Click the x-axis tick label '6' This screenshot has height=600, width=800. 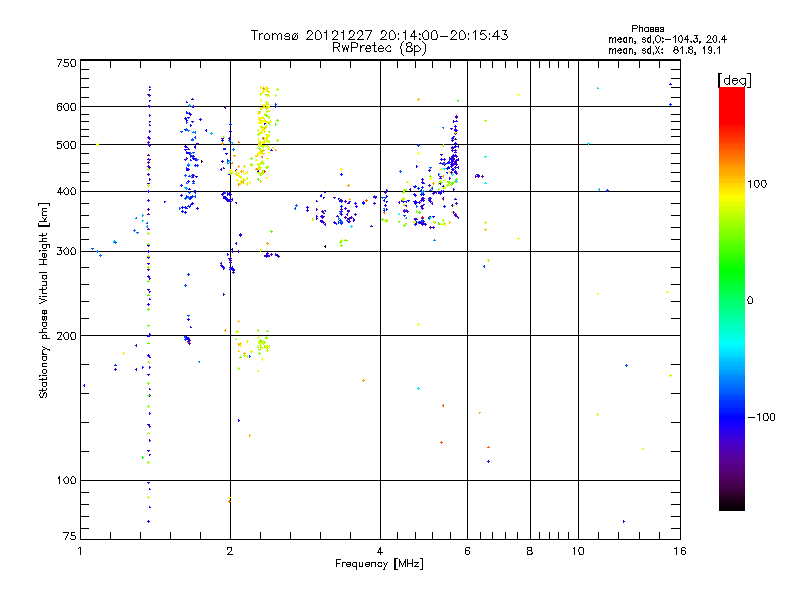tap(467, 551)
